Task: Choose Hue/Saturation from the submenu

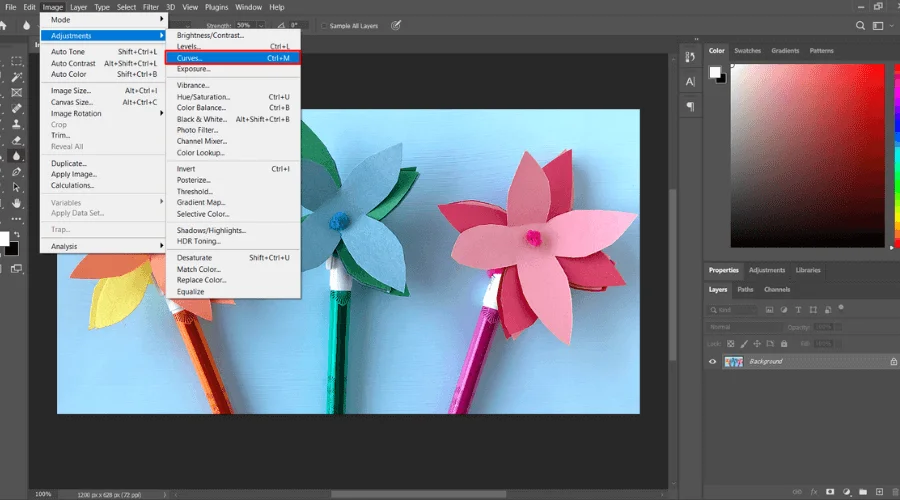Action: coord(233,97)
